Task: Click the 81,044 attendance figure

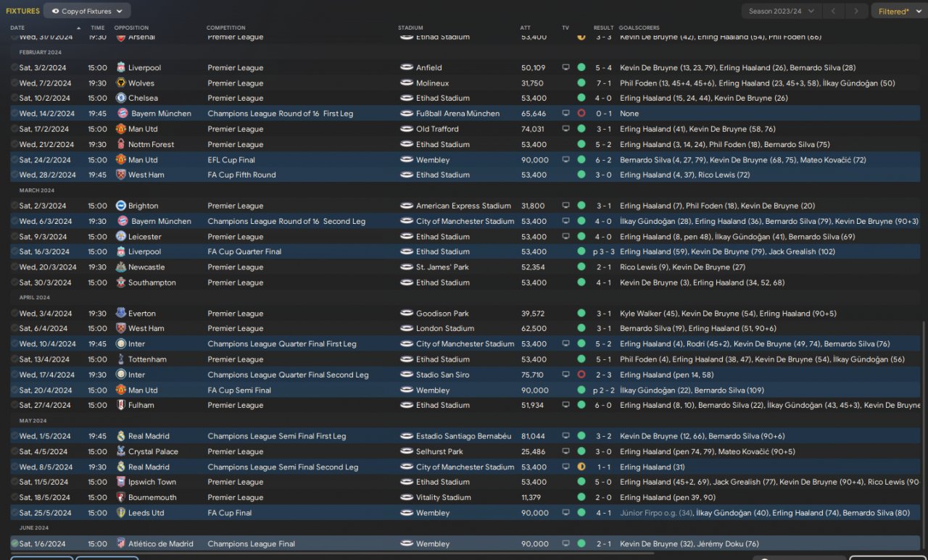Action: (534, 436)
